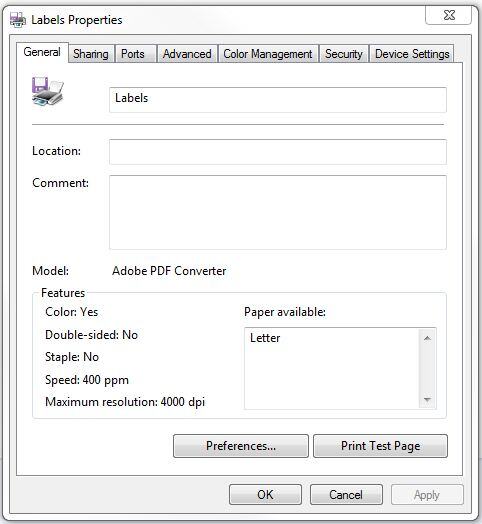Click the printer name field containing Labels
This screenshot has height=524, width=482.
click(x=278, y=100)
